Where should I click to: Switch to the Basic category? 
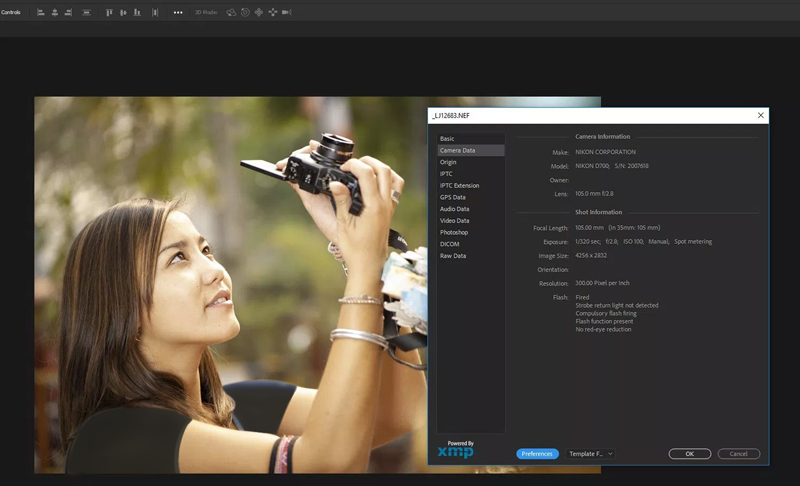447,138
